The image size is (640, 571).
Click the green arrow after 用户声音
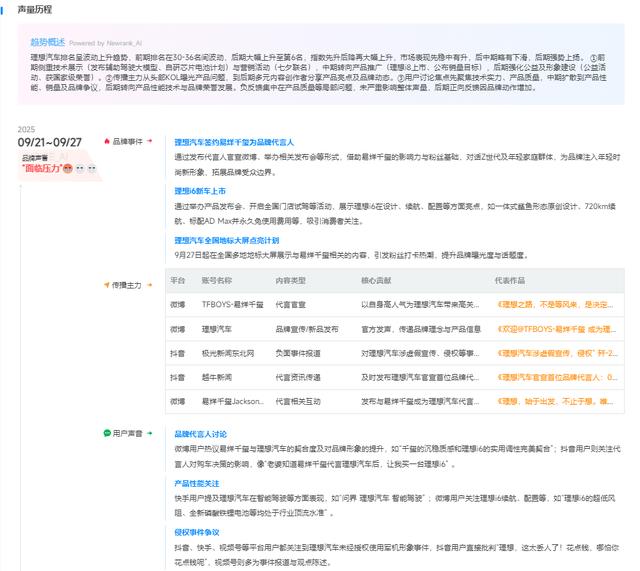[150, 433]
